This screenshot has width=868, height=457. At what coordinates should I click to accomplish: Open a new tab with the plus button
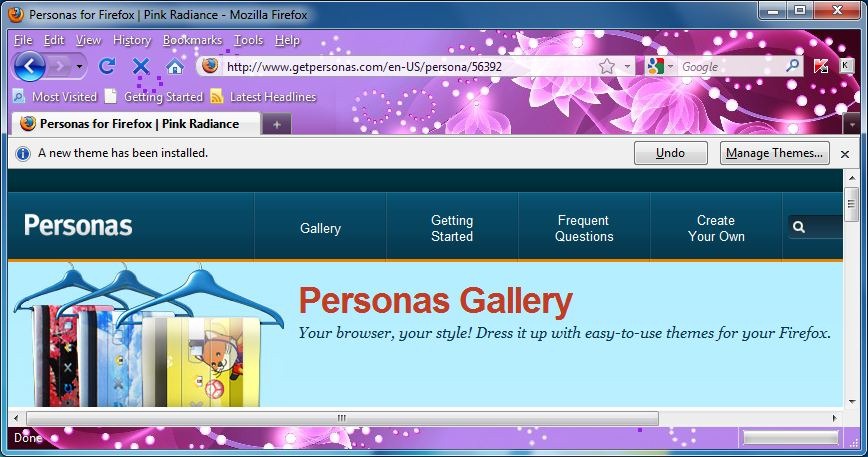(277, 124)
